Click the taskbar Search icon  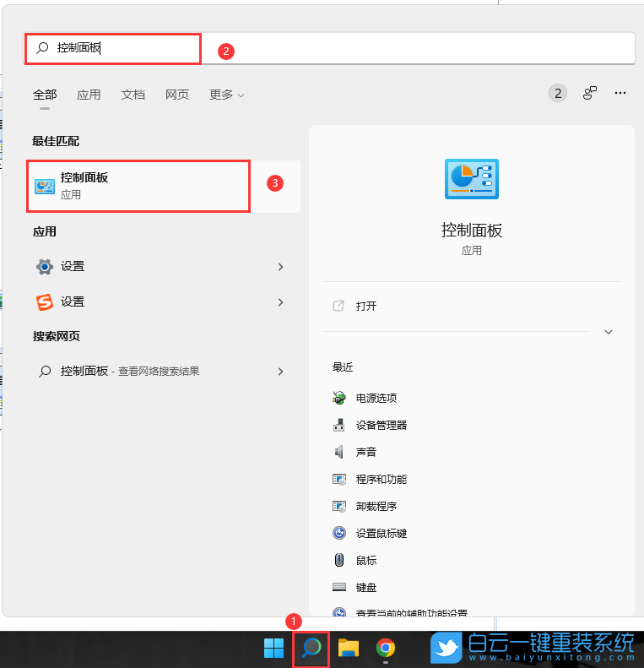tap(311, 648)
